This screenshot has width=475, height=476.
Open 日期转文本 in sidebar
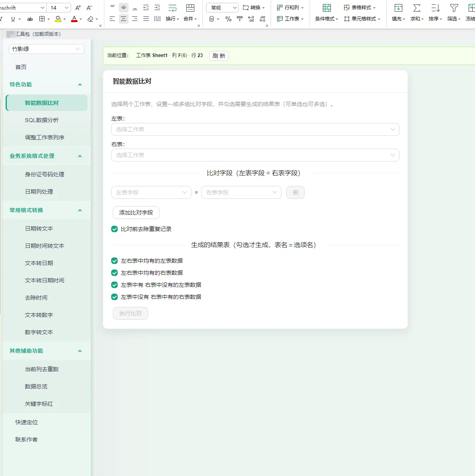pyautogui.click(x=39, y=229)
